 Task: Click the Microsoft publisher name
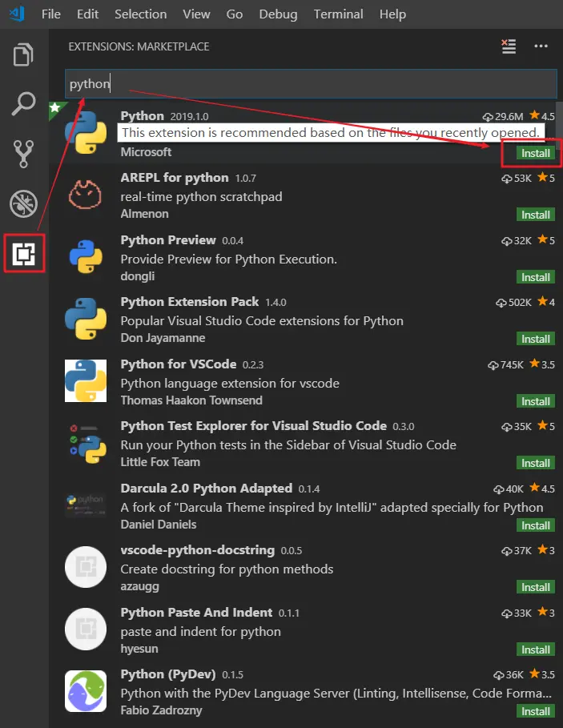click(146, 152)
